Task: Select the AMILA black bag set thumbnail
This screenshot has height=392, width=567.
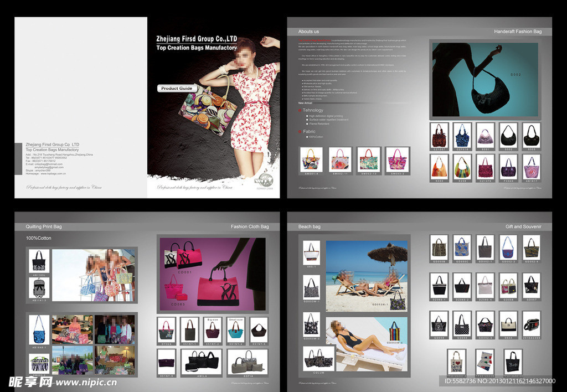Action: coord(202,362)
